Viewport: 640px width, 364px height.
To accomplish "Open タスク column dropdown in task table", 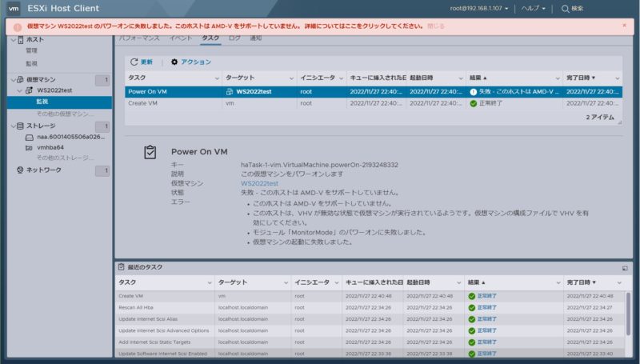I will coord(217,78).
